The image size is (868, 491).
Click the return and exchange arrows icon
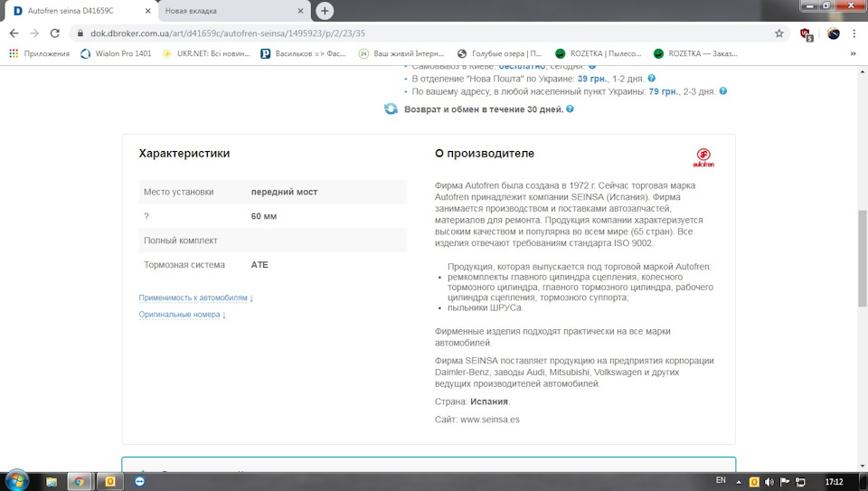[391, 109]
